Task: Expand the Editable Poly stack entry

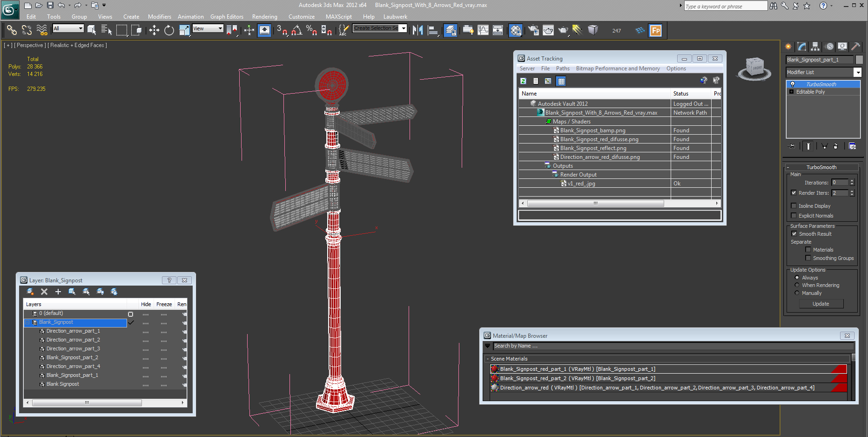Action: [791, 92]
